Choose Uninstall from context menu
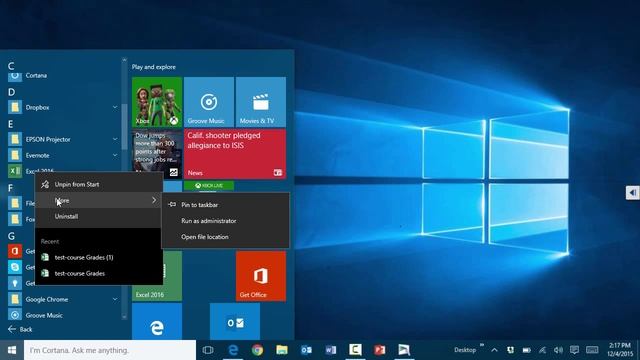 (98, 216)
